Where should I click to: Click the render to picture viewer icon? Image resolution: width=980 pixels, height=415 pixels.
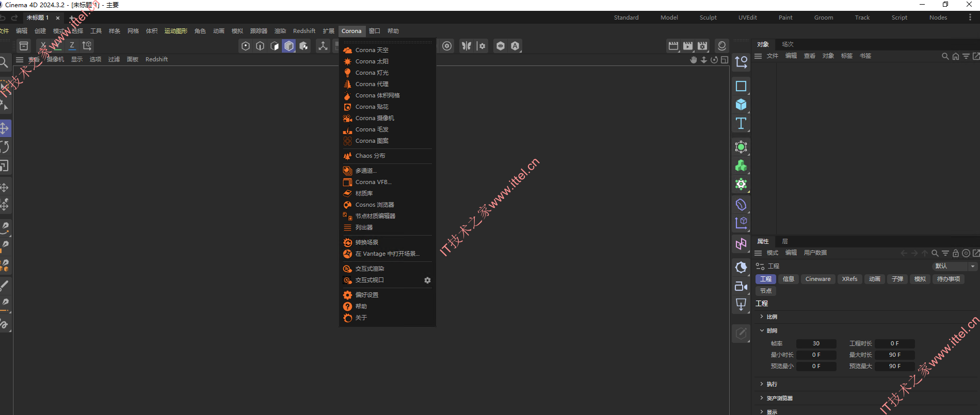coord(688,46)
